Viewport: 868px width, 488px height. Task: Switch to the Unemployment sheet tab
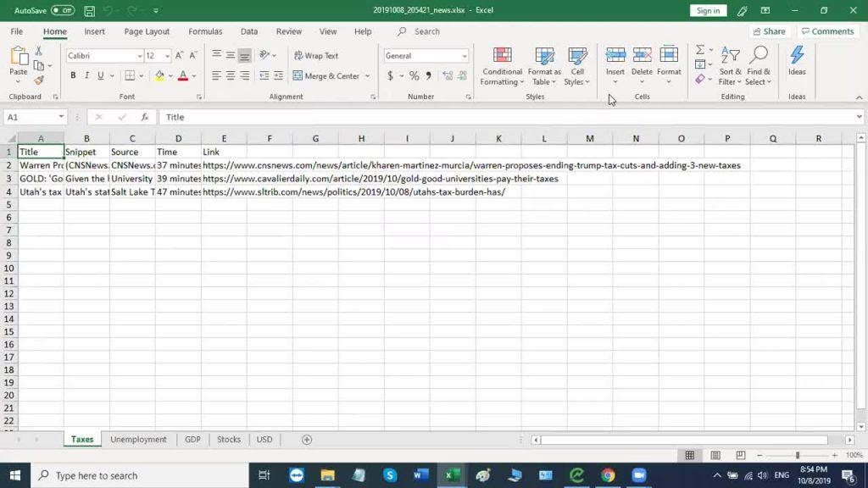(138, 440)
